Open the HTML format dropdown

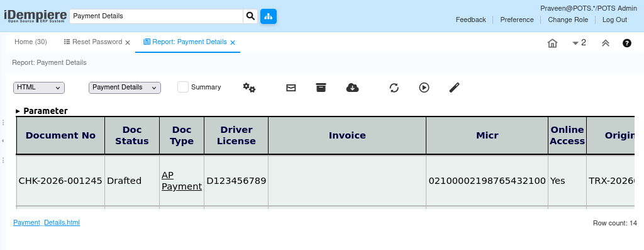[x=39, y=88]
